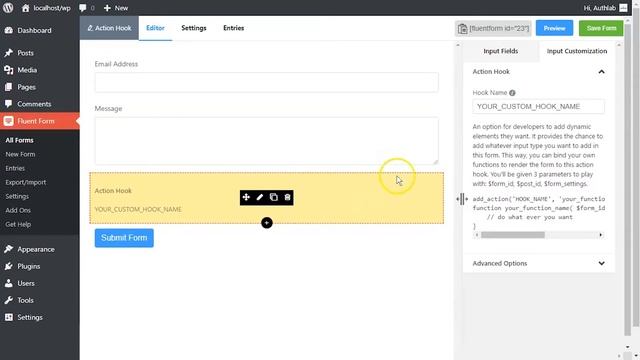
Task: Click the Pages sidebar icon
Action: [x=9, y=87]
